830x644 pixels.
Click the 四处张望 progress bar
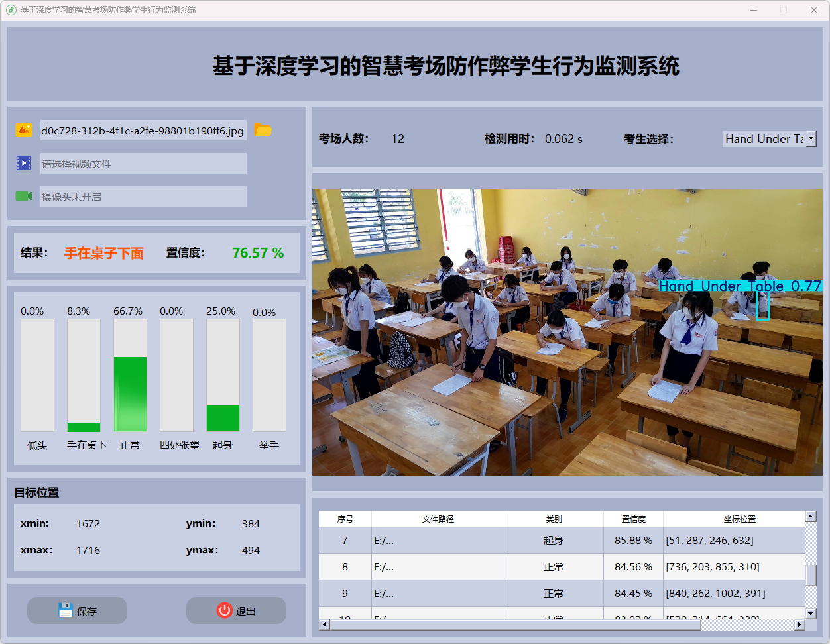tap(176, 376)
